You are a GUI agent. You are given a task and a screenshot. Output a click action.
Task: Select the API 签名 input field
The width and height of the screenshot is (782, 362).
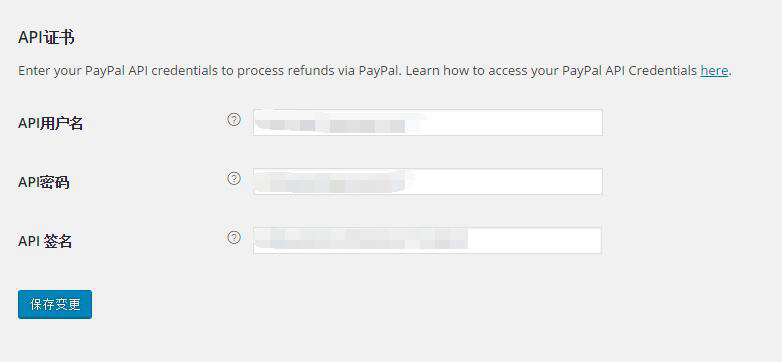point(427,240)
